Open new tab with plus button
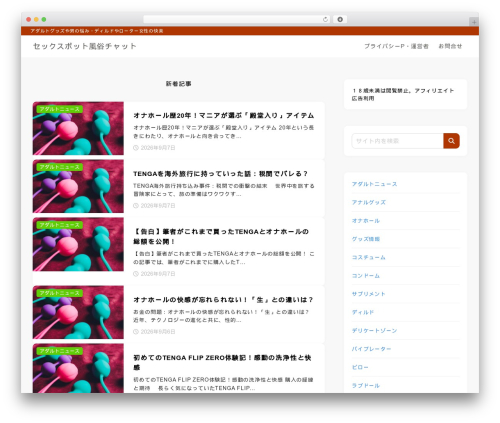Image resolution: width=500 pixels, height=423 pixels. coord(474,22)
